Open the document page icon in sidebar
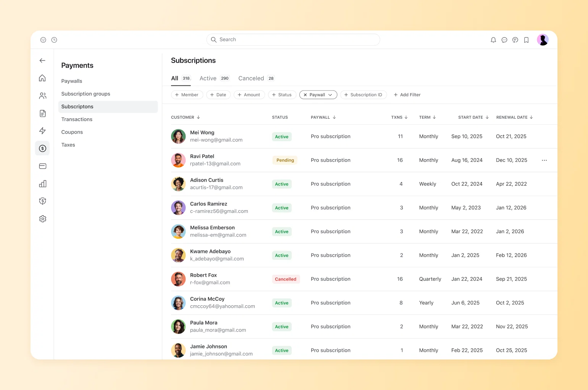Image resolution: width=588 pixels, height=390 pixels. [x=42, y=113]
